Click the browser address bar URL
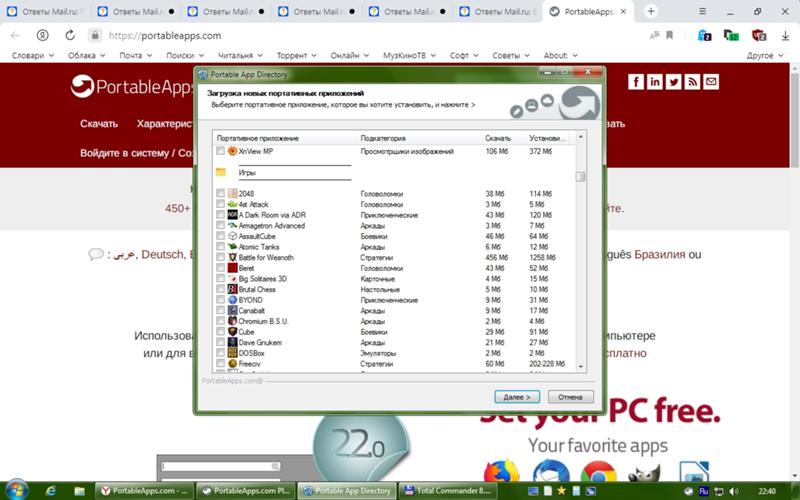This screenshot has height=500, width=800. click(165, 36)
